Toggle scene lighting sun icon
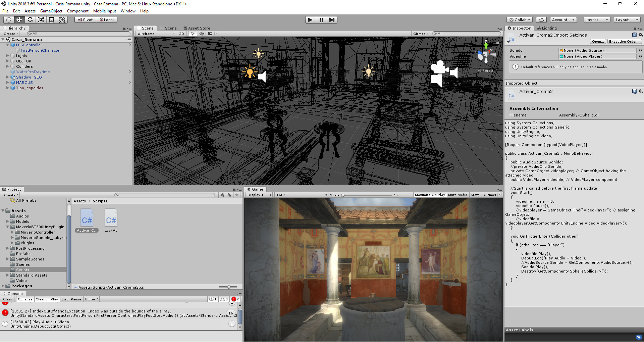Screen dimensions: 644x342 tap(193, 34)
